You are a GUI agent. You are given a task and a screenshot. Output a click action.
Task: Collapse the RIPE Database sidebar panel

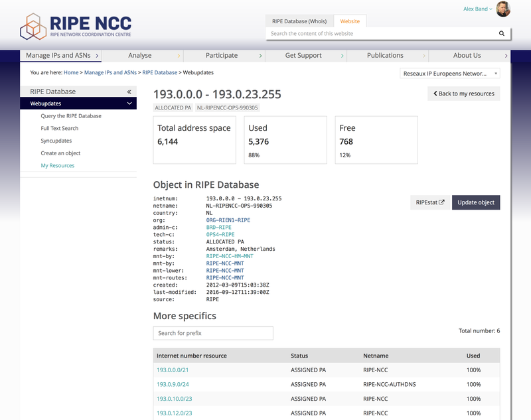[x=129, y=92]
